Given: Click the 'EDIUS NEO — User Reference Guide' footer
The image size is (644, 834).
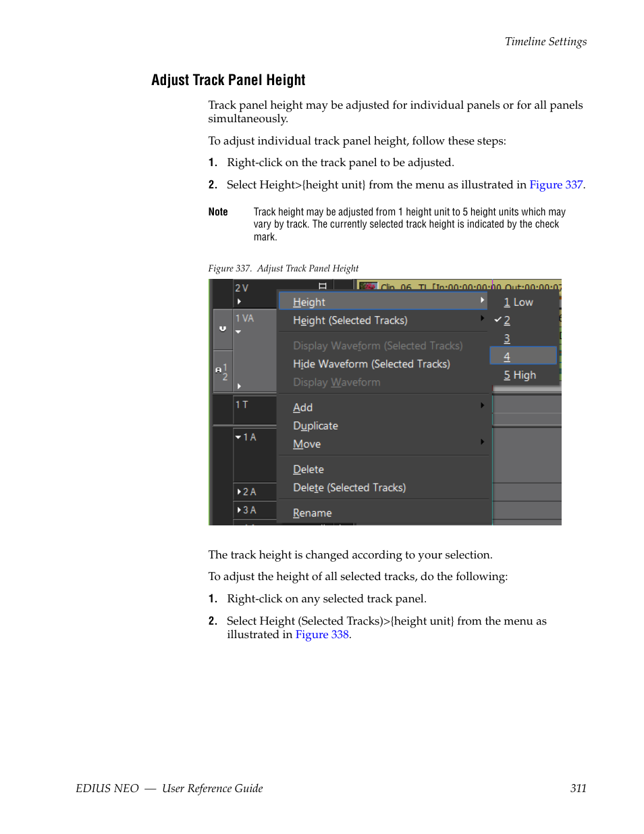Looking at the screenshot, I should pyautogui.click(x=169, y=789).
